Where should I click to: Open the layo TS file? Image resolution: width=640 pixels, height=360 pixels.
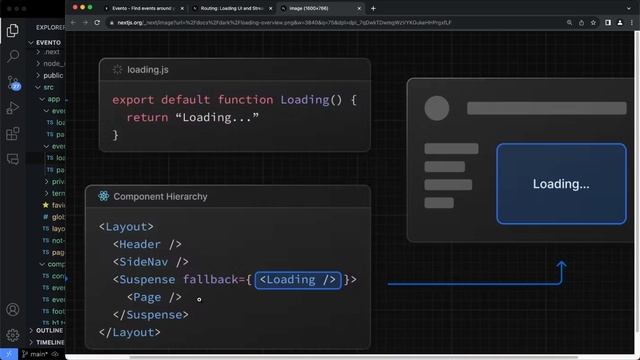(x=53, y=229)
